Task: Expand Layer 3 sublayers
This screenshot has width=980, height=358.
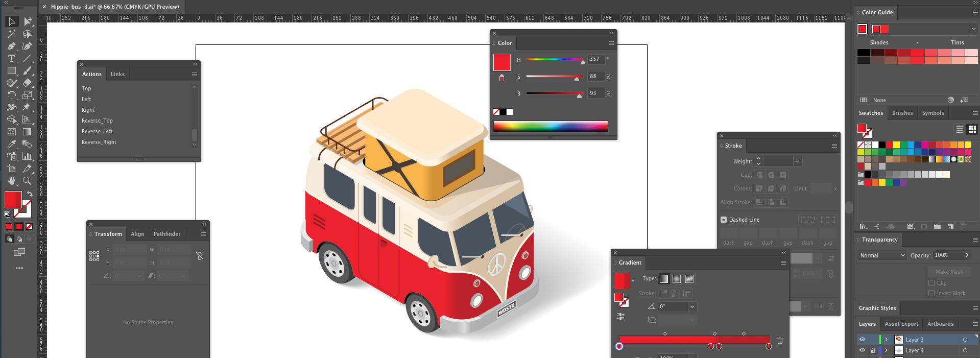Action: click(887, 340)
